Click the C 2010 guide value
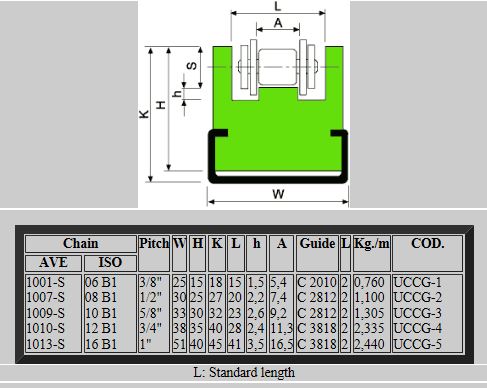Viewport: 487px width, 388px height. (x=317, y=282)
